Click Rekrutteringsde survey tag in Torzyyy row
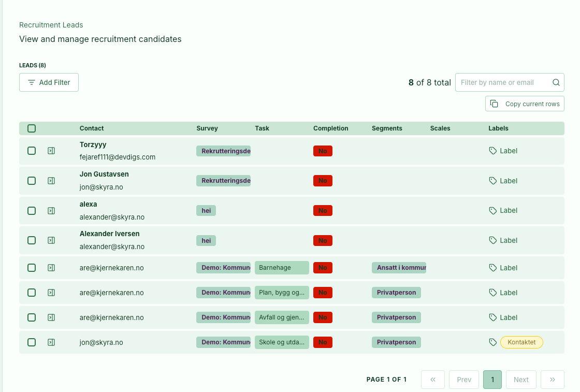 click(223, 151)
